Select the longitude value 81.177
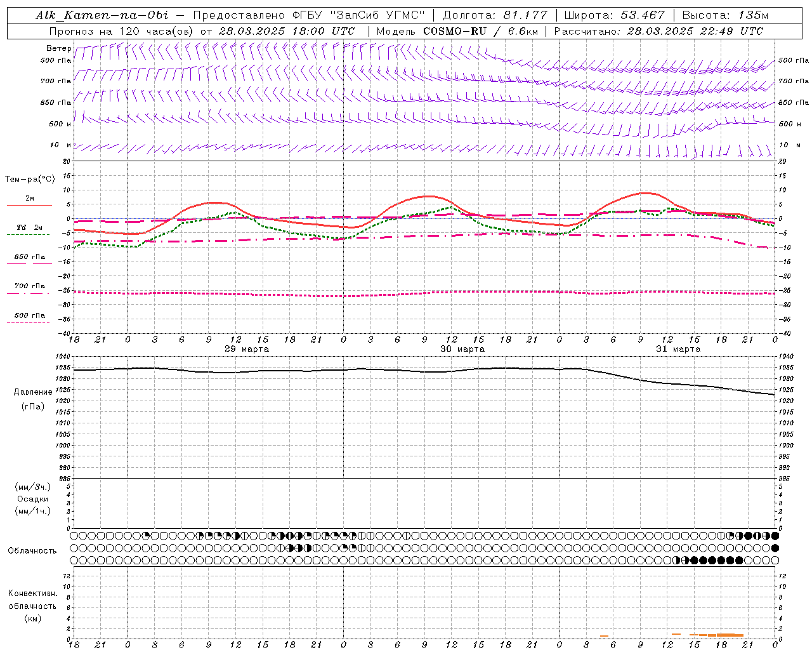 525,15
